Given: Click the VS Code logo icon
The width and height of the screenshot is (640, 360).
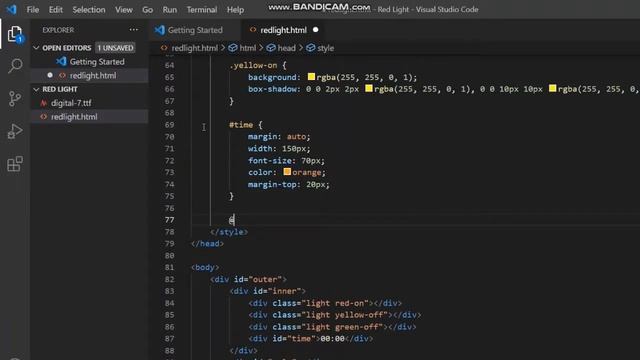Looking at the screenshot, I should click(11, 9).
